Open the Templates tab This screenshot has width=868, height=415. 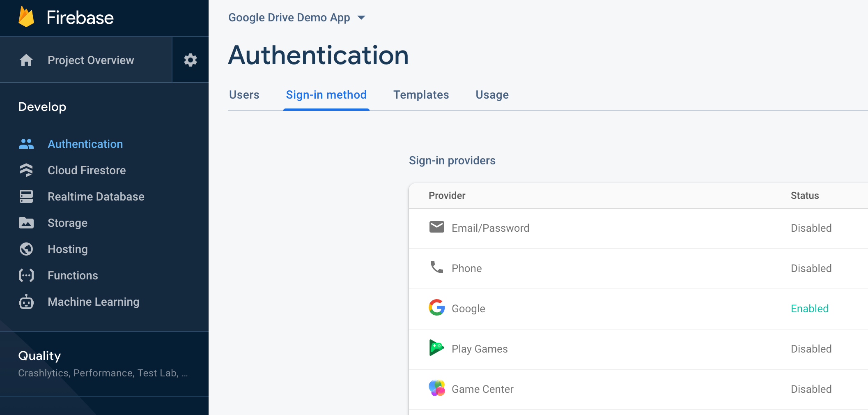coord(421,95)
